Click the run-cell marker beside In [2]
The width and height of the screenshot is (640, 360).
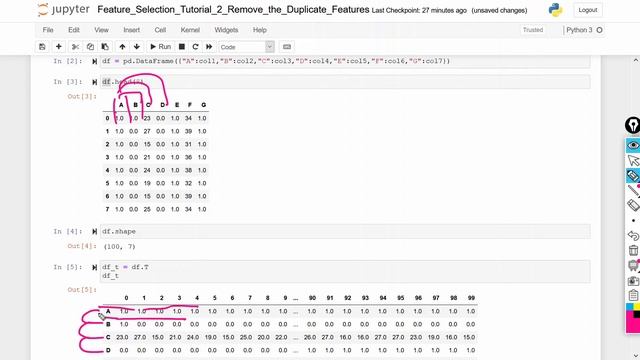(94, 61)
